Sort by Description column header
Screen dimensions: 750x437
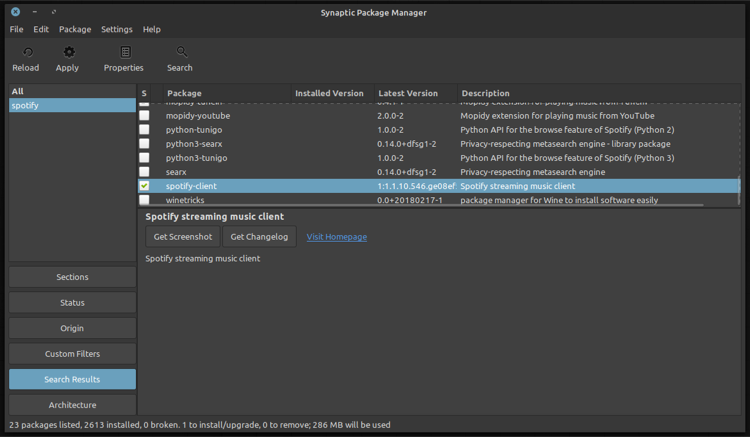pos(598,93)
